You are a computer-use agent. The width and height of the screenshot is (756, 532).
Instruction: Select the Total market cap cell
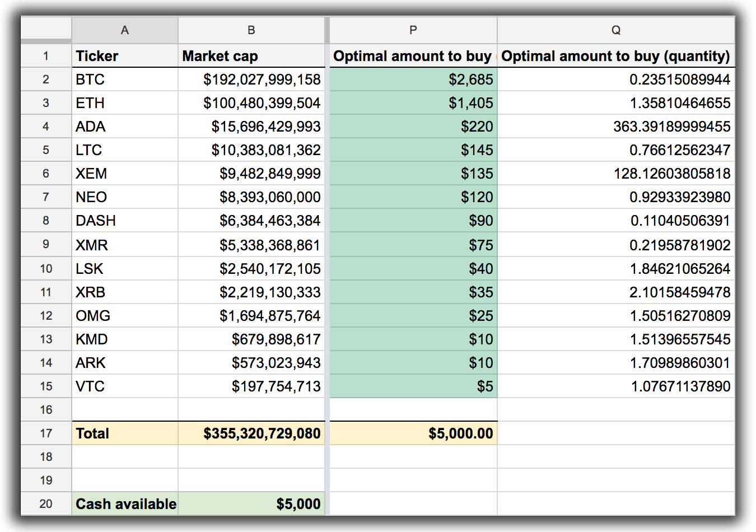tap(251, 433)
